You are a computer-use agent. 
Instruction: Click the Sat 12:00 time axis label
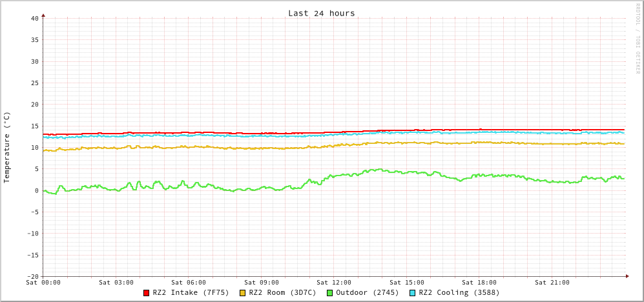(334, 283)
